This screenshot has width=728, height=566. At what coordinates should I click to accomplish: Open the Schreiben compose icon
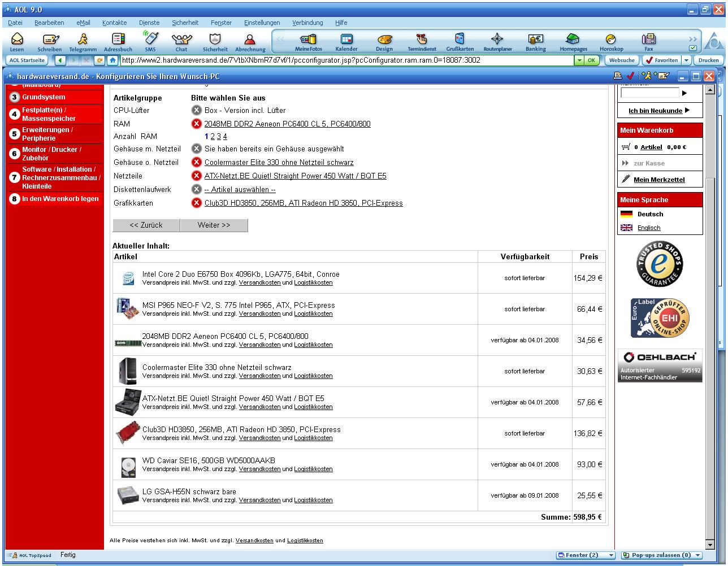coord(50,42)
